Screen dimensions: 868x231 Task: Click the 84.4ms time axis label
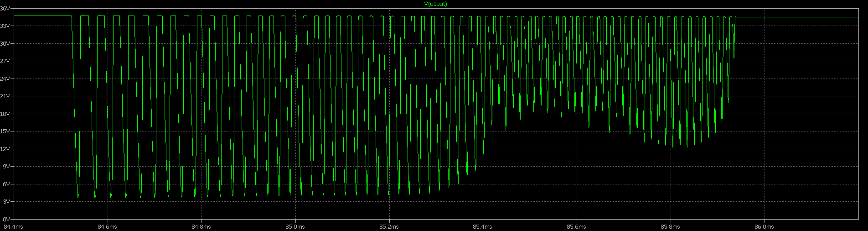(x=13, y=226)
